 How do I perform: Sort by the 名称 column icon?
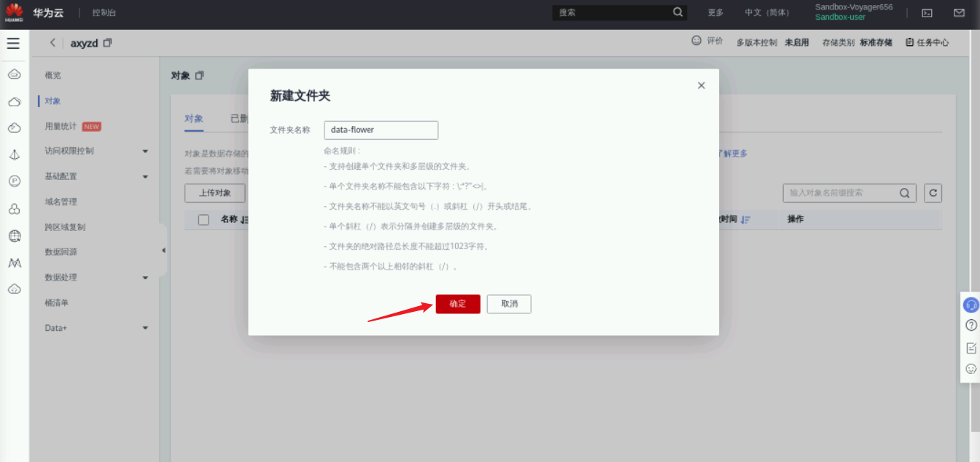[x=245, y=220]
